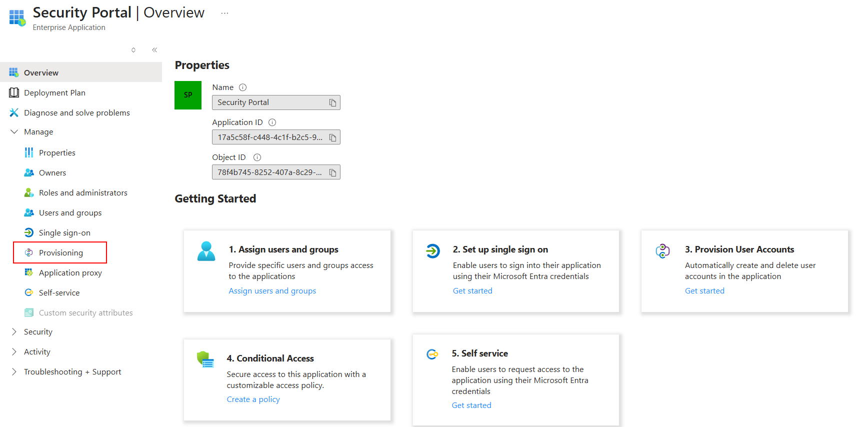Click the Security Portal app grid icon in header
This screenshot has height=427, width=868.
pyautogui.click(x=17, y=17)
